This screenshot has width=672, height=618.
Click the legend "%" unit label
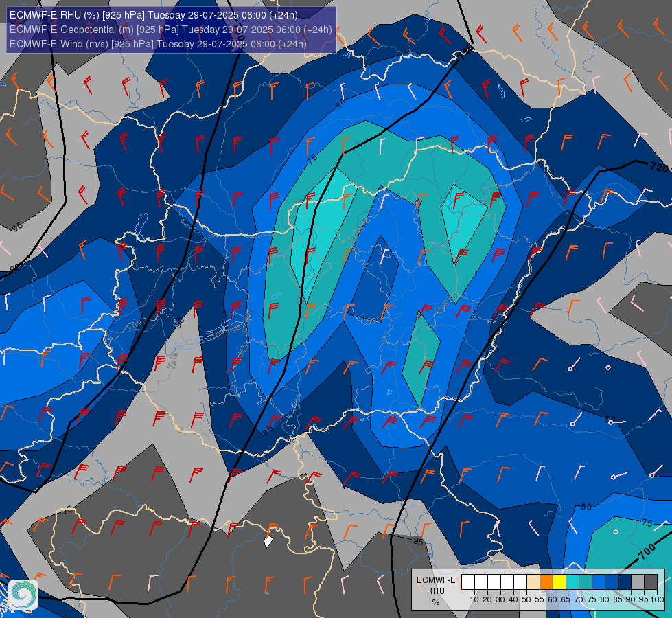click(436, 602)
